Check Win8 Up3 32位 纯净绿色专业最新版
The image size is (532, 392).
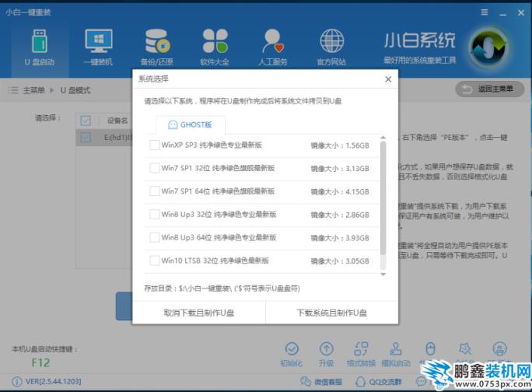pyautogui.click(x=154, y=215)
